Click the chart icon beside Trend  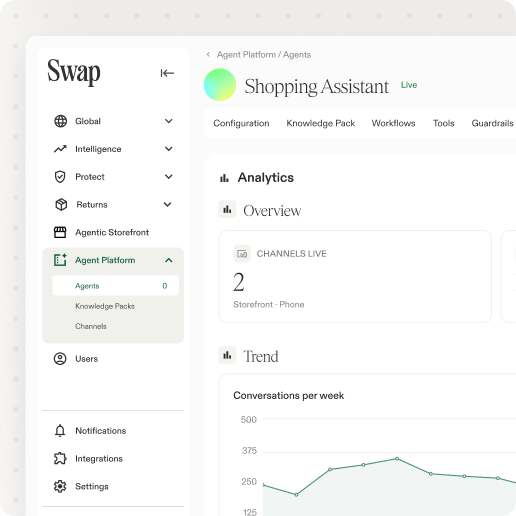(227, 355)
